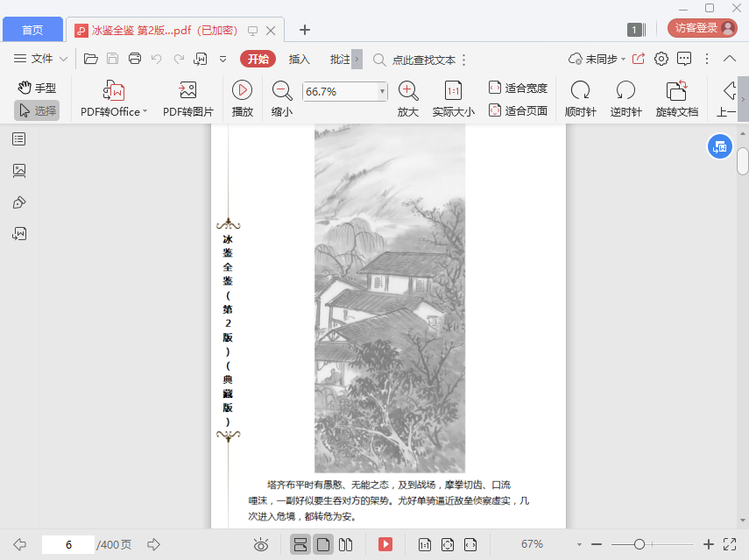
Task: Click status bar actual size 1:1 icon
Action: 424,544
